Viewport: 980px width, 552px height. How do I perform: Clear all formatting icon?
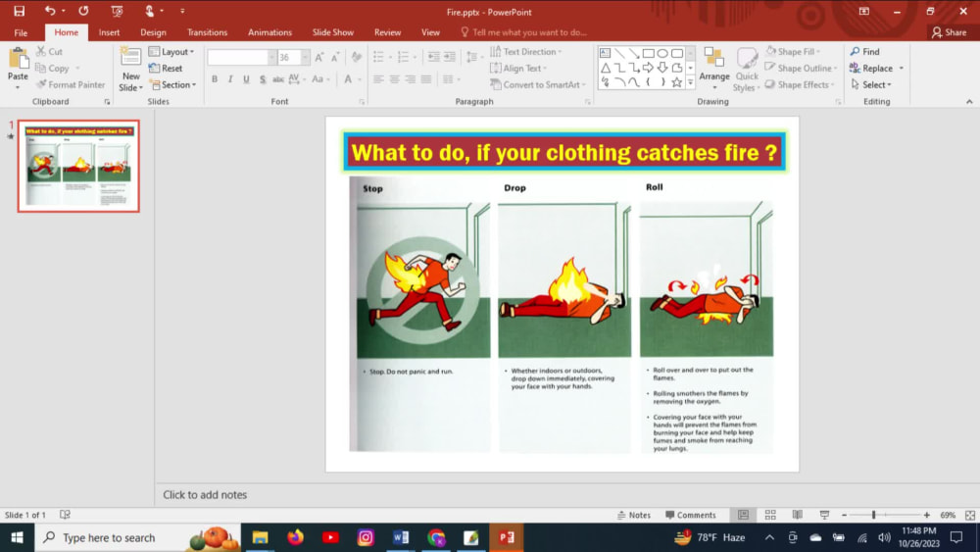(357, 58)
